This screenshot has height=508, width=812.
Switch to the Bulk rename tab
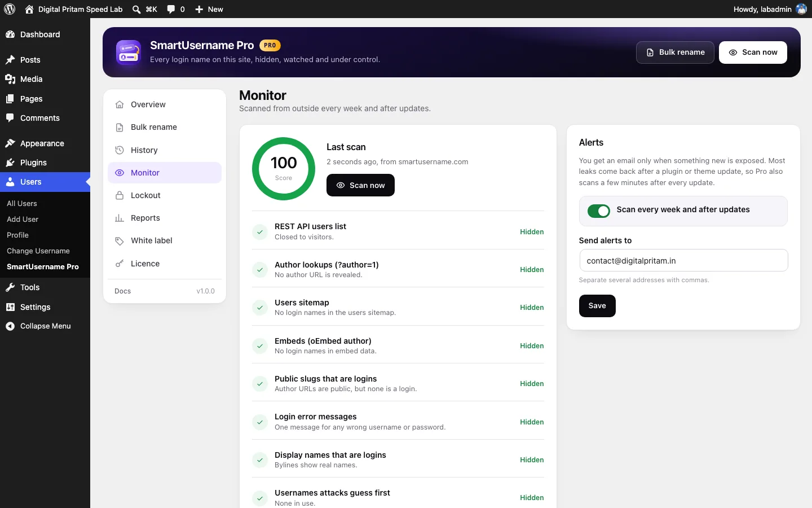(x=165, y=127)
